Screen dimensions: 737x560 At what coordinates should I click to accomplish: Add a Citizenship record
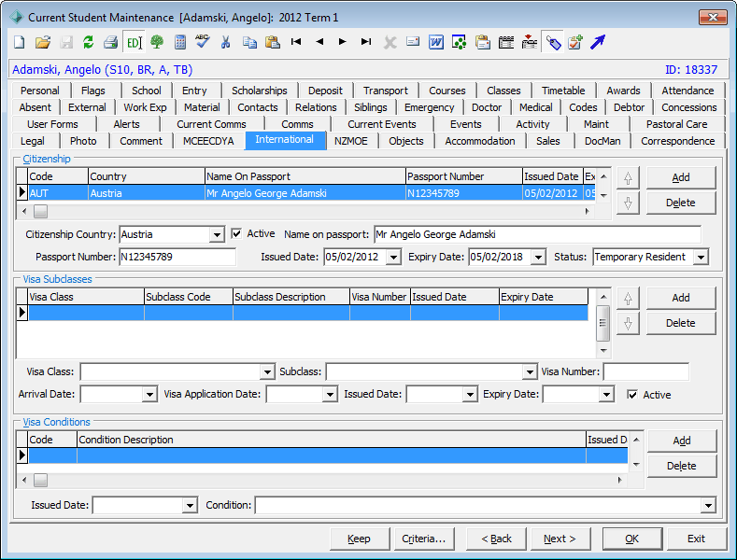click(681, 177)
